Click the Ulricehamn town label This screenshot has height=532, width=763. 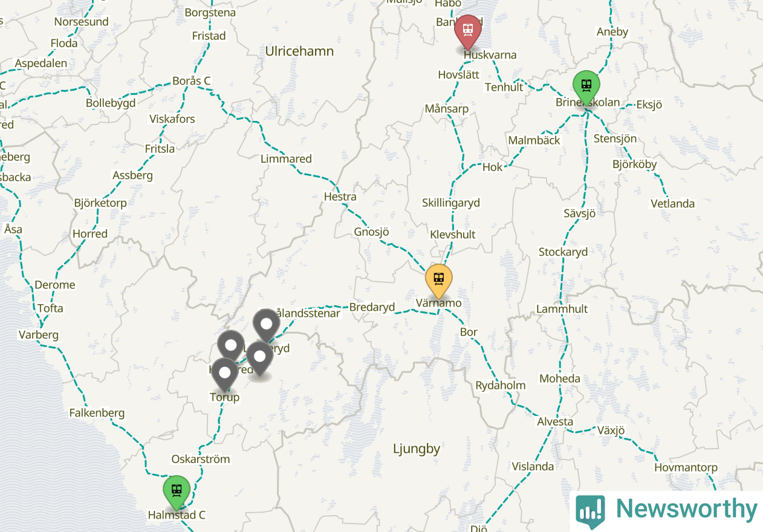pyautogui.click(x=299, y=51)
